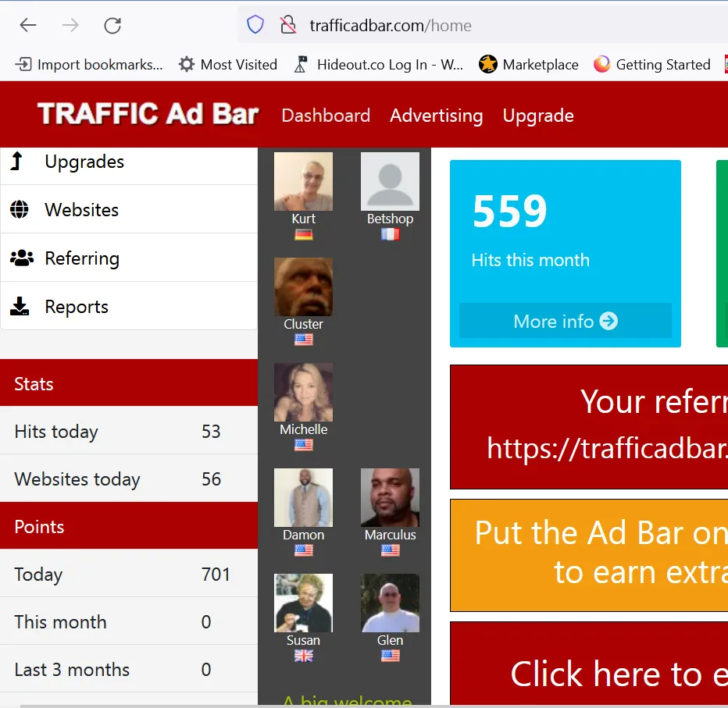The width and height of the screenshot is (728, 708).
Task: Click the Click here to red banner
Action: pyautogui.click(x=589, y=664)
